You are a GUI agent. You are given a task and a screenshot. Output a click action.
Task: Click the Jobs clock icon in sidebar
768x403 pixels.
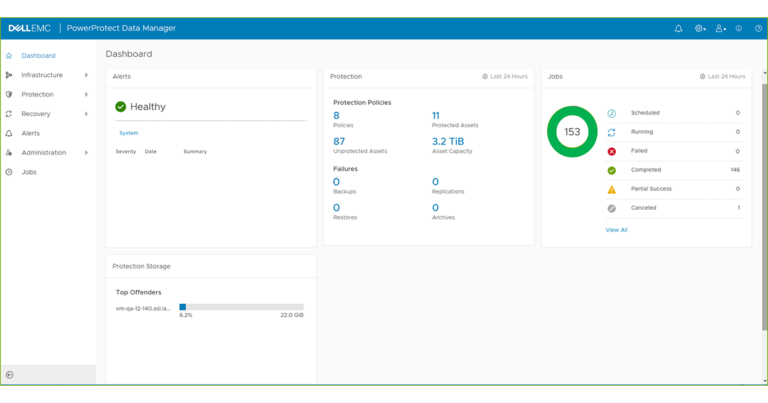click(x=9, y=172)
